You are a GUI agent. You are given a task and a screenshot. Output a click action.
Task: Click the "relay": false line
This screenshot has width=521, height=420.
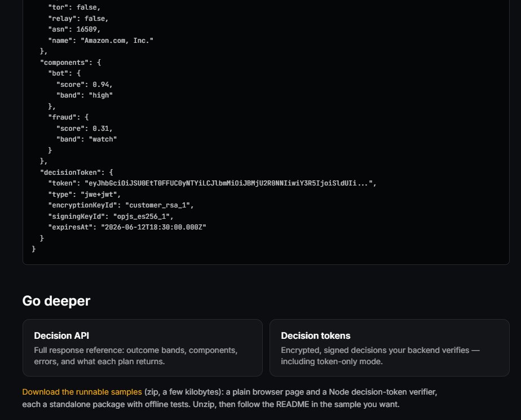[78, 19]
